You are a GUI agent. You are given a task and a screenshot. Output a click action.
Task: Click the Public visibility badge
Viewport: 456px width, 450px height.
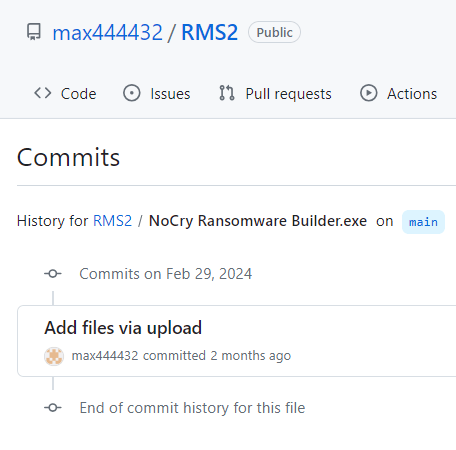click(274, 32)
